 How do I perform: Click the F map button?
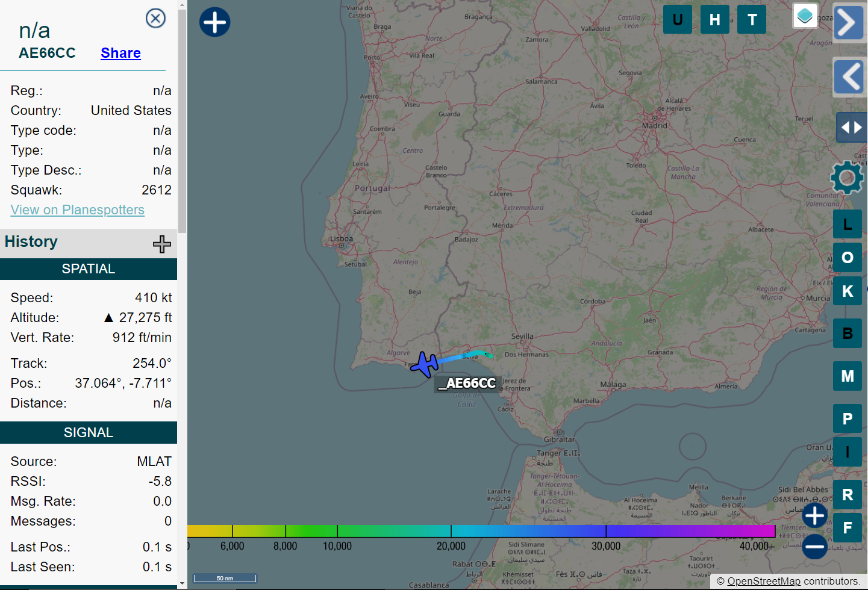point(848,527)
